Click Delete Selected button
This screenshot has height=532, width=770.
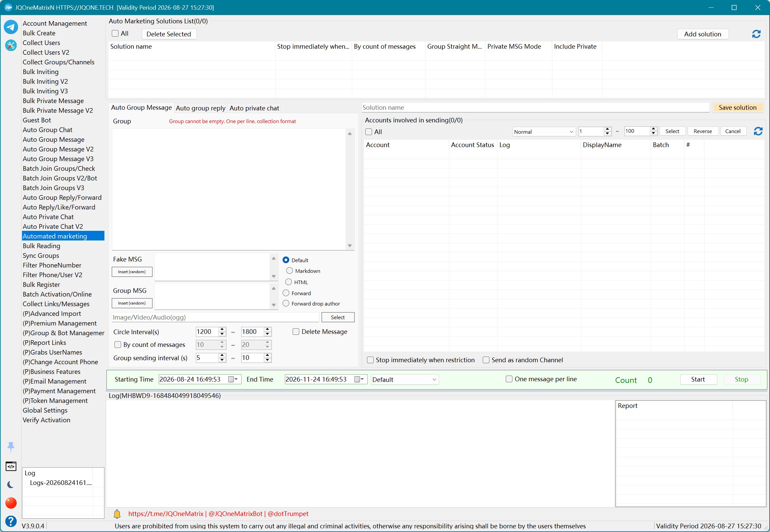169,34
